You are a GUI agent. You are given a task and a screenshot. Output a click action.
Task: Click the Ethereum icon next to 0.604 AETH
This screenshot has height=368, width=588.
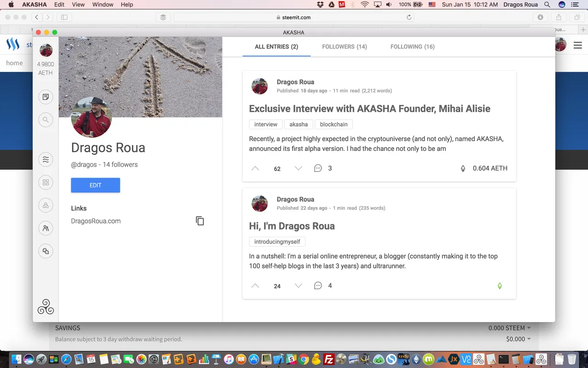[463, 168]
